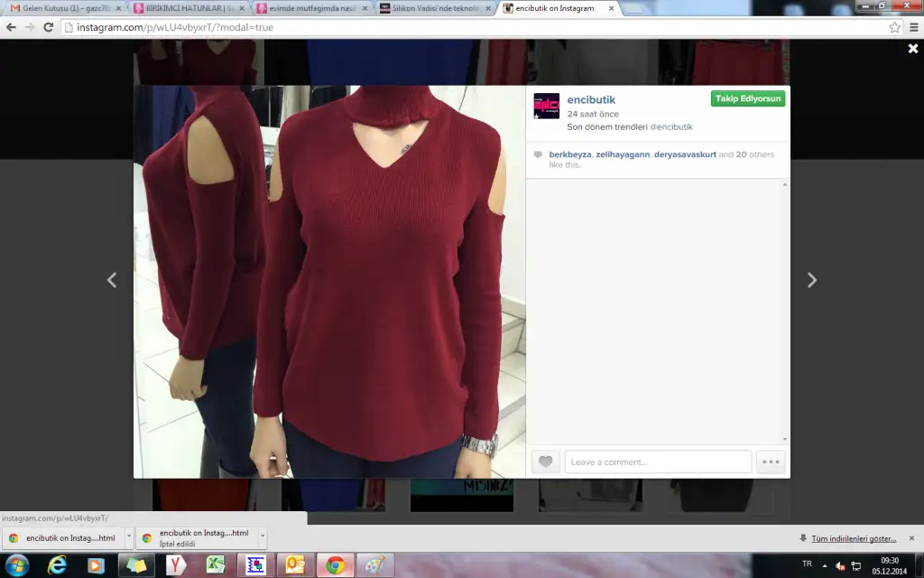Open berkbeyza's profile from the likes
Viewport: 924px width, 578px height.
coord(570,154)
